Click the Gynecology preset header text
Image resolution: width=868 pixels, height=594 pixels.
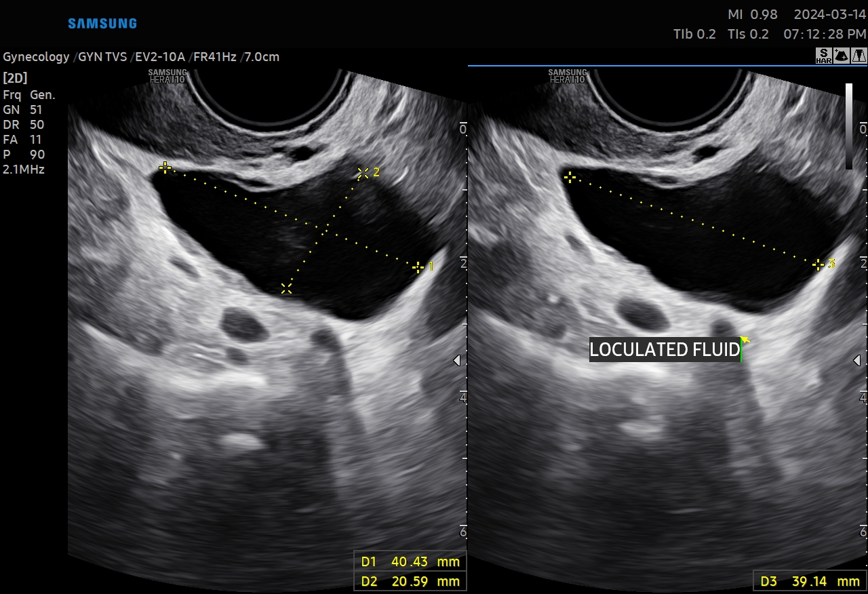tap(36, 57)
